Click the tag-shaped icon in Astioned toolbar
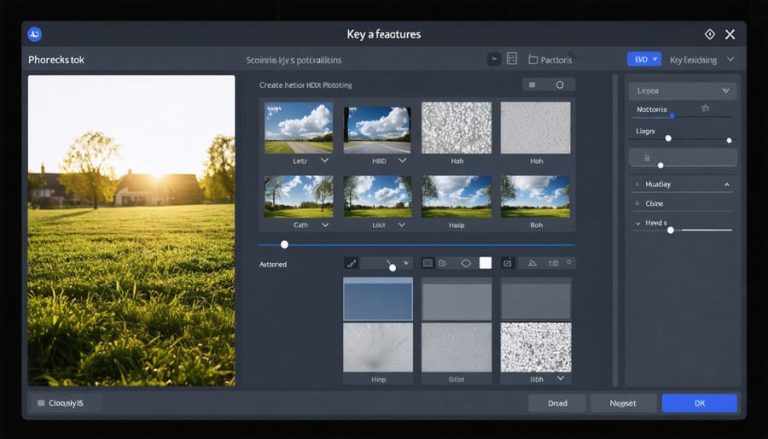This screenshot has width=768, height=439. tap(442, 263)
